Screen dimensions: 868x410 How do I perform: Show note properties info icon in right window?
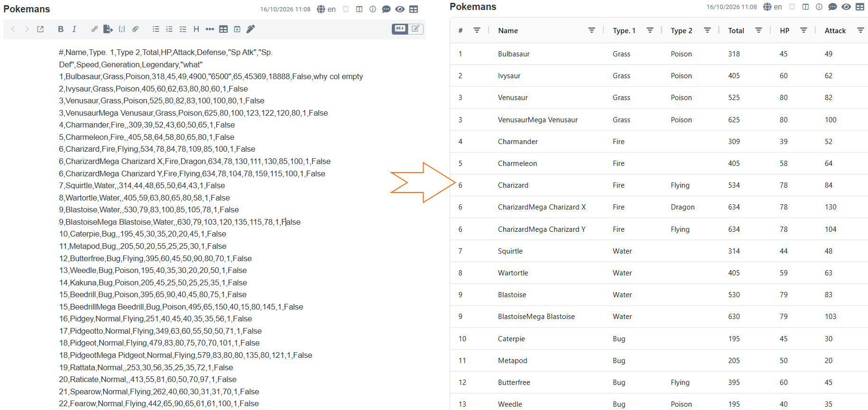[x=819, y=7]
